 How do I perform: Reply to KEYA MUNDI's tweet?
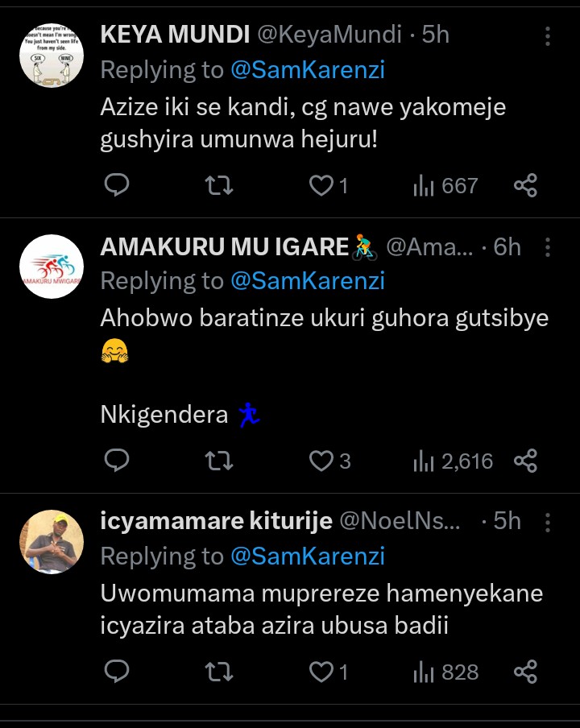(118, 186)
